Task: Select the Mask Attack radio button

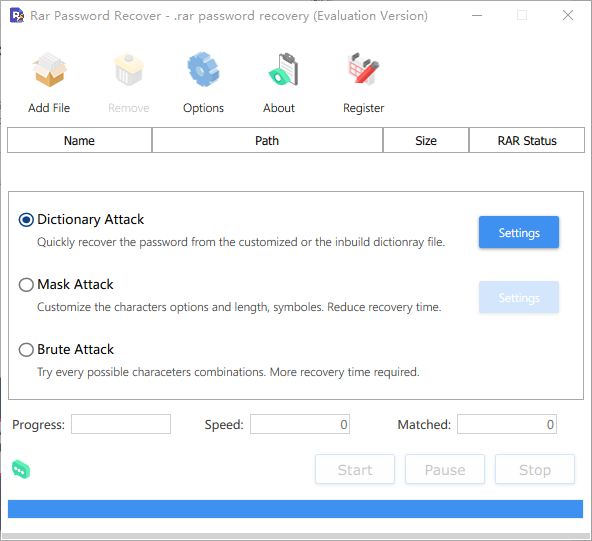Action: [26, 285]
